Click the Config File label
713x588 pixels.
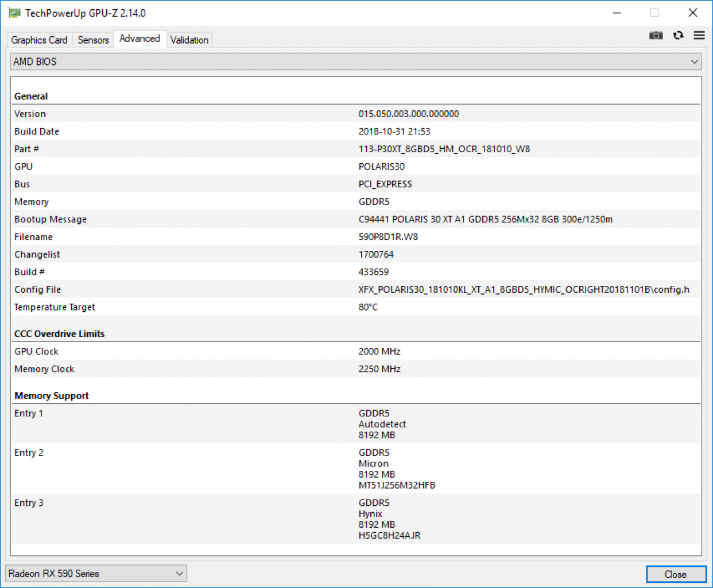pos(37,289)
